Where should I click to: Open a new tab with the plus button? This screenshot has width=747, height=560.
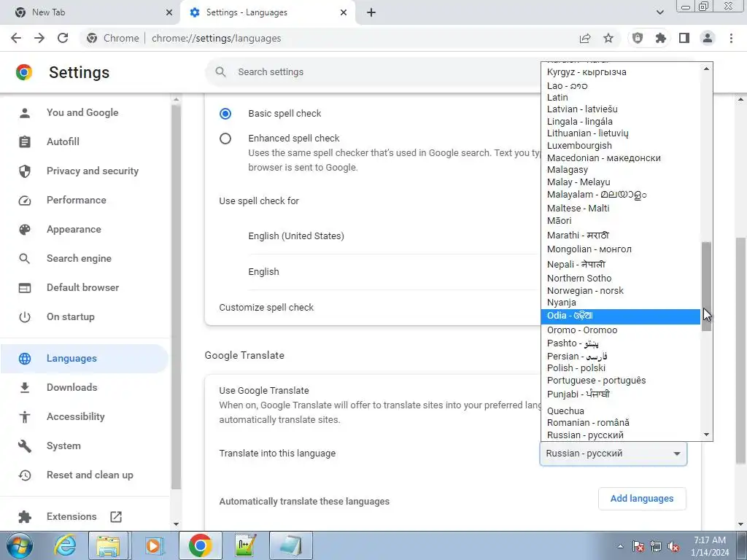click(371, 12)
